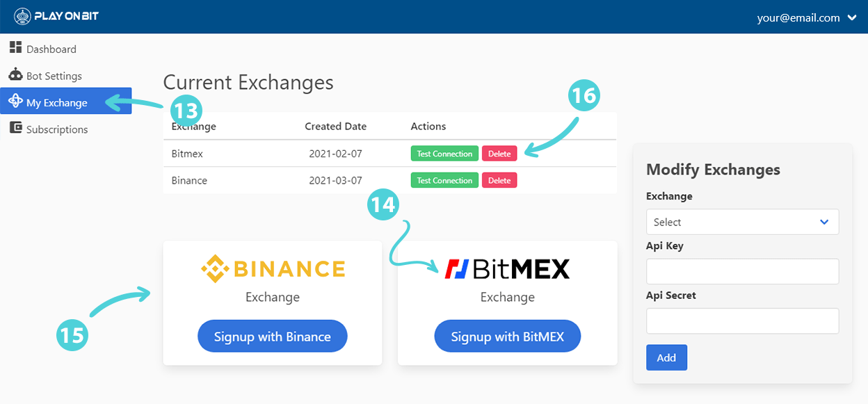Click the Dashboard grid icon
Viewport: 868px width, 404px height.
(x=15, y=47)
